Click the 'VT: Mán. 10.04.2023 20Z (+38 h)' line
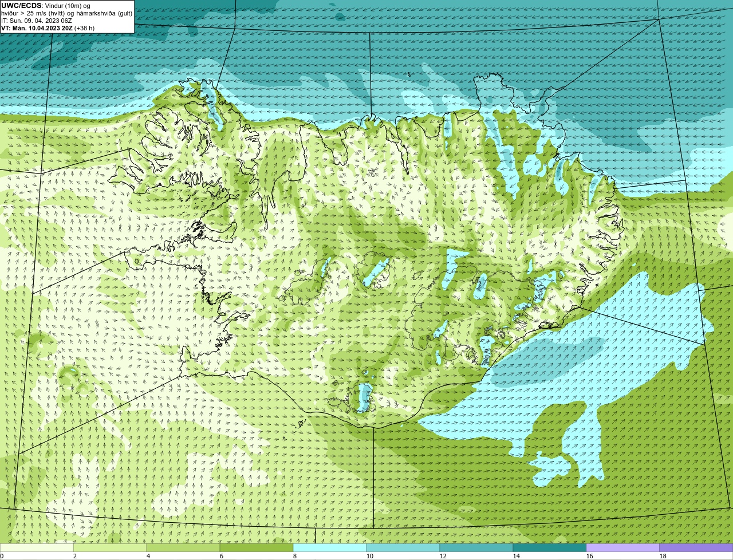The height and width of the screenshot is (560, 733). click(x=48, y=28)
